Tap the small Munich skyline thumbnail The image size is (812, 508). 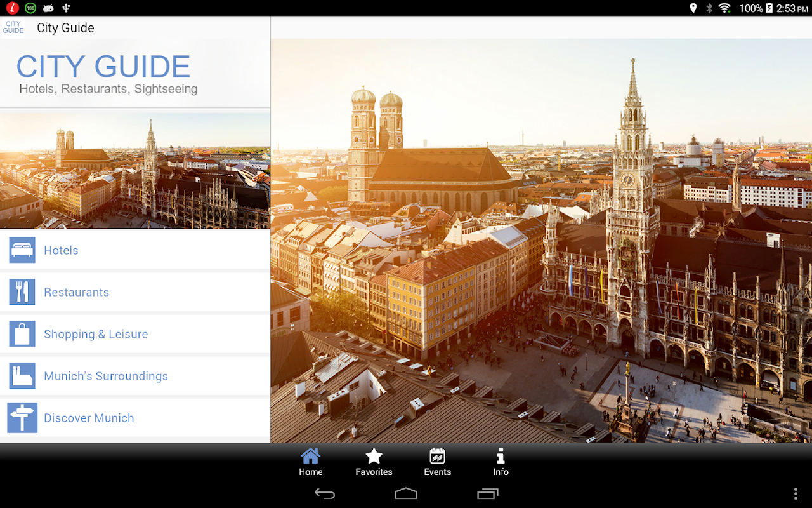pos(135,170)
